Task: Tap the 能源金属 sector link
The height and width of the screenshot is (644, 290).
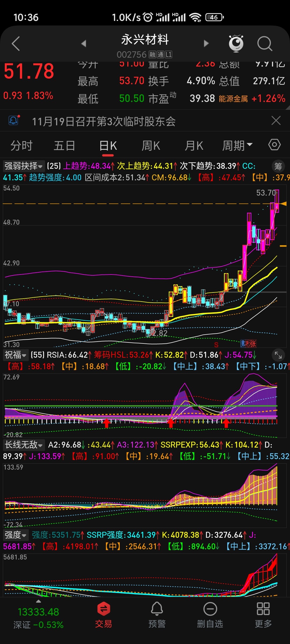Action: click(233, 99)
